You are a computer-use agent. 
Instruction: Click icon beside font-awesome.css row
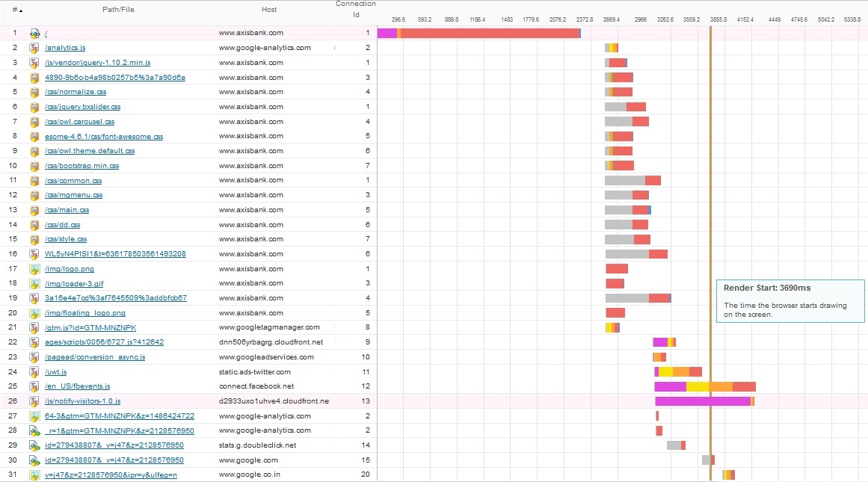pos(34,136)
